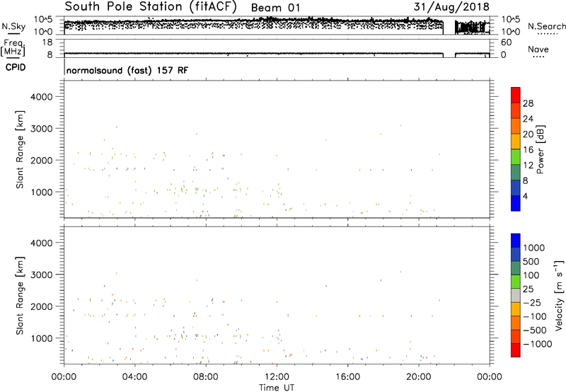The height and width of the screenshot is (392, 566).
Task: Click the 18 tick on frequency axis
Action: coord(47,42)
